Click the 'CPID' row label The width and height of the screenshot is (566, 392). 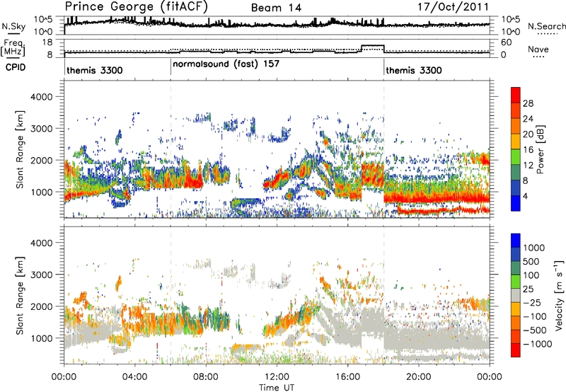tap(15, 67)
